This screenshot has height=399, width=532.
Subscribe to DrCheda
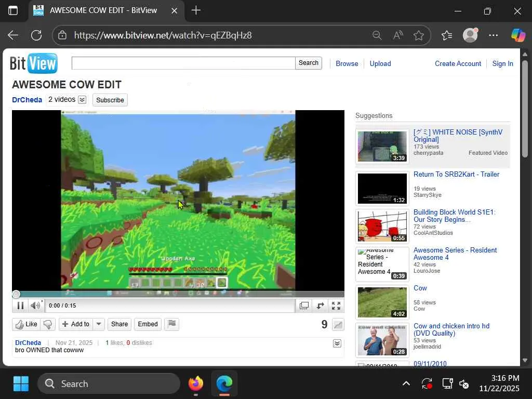pos(110,100)
